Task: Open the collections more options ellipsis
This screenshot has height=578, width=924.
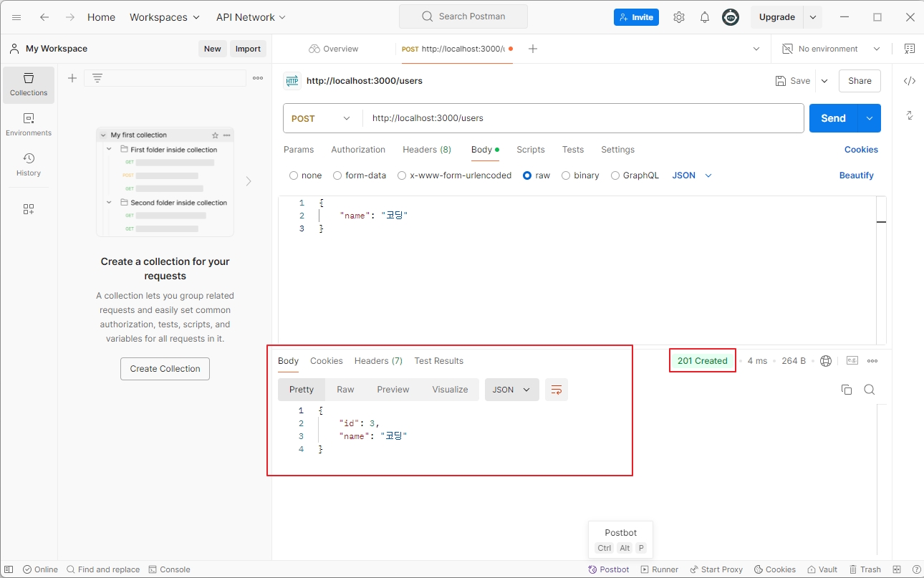Action: click(258, 78)
